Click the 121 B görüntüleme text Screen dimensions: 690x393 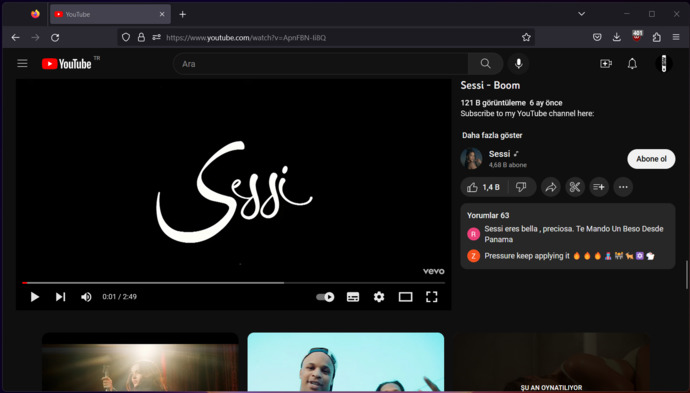(493, 103)
